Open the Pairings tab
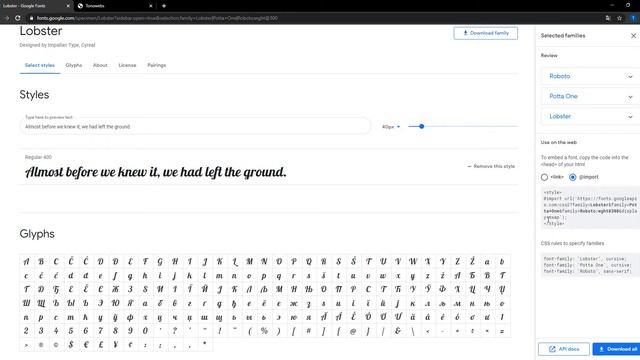The height and width of the screenshot is (360, 640). tap(157, 65)
